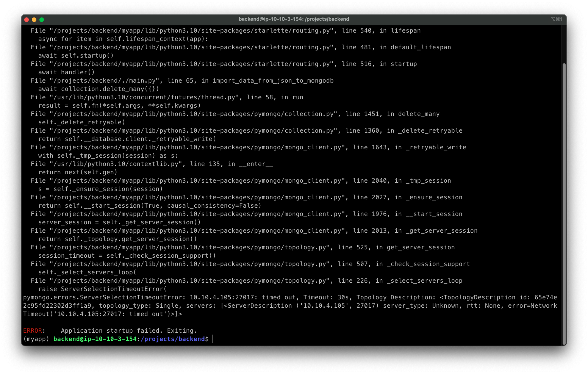
Task: Click the 'await self.startup()' code line
Action: tap(76, 56)
